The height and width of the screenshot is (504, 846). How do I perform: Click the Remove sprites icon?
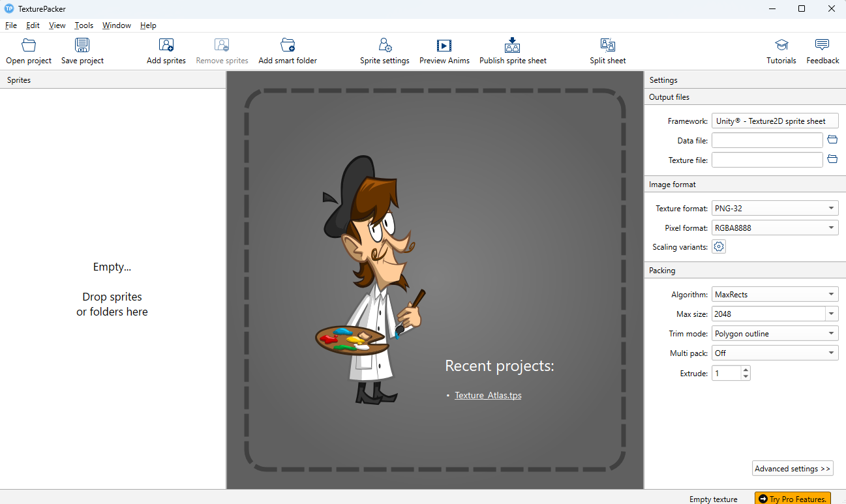tap(222, 46)
